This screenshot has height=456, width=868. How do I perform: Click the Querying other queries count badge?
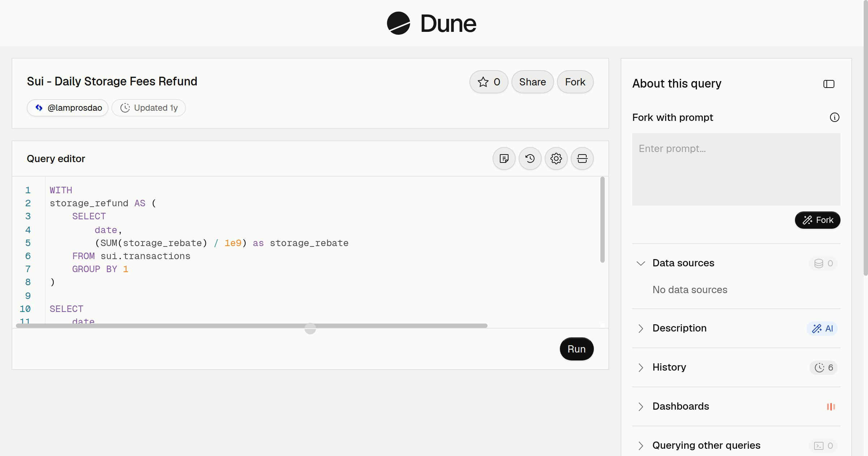(823, 446)
